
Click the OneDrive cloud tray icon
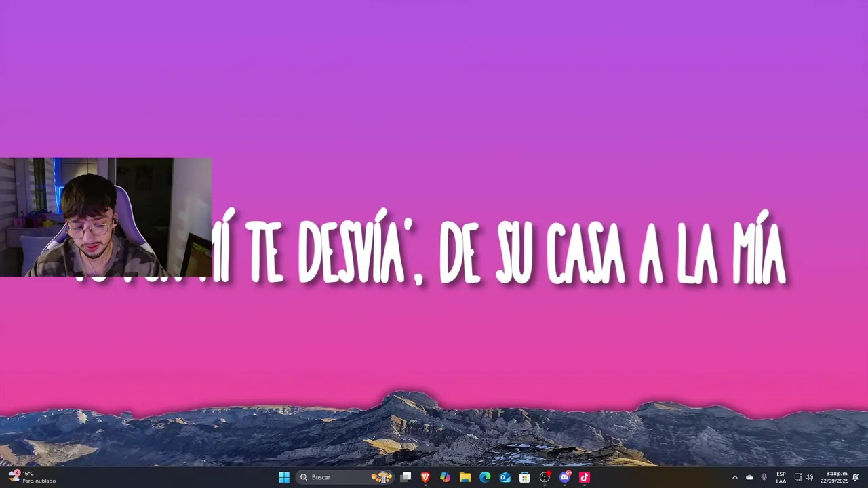coord(749,477)
